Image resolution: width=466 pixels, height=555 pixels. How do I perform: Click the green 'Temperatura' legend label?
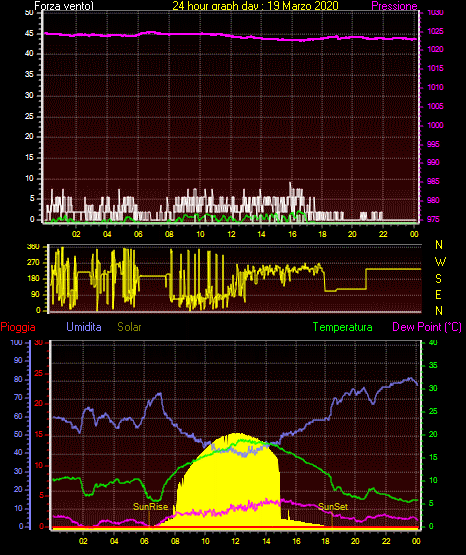pos(343,327)
